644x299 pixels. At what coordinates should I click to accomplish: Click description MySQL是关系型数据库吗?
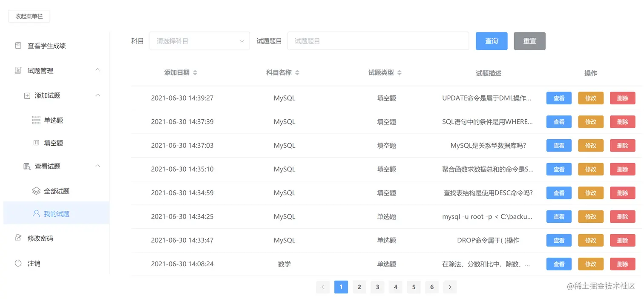(488, 145)
